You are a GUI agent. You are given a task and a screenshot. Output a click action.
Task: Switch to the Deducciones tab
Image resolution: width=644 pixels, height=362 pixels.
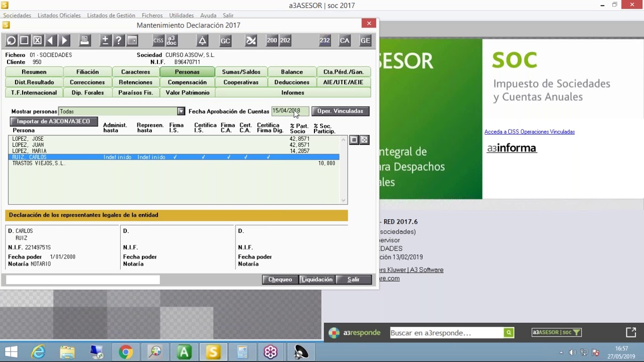[292, 82]
